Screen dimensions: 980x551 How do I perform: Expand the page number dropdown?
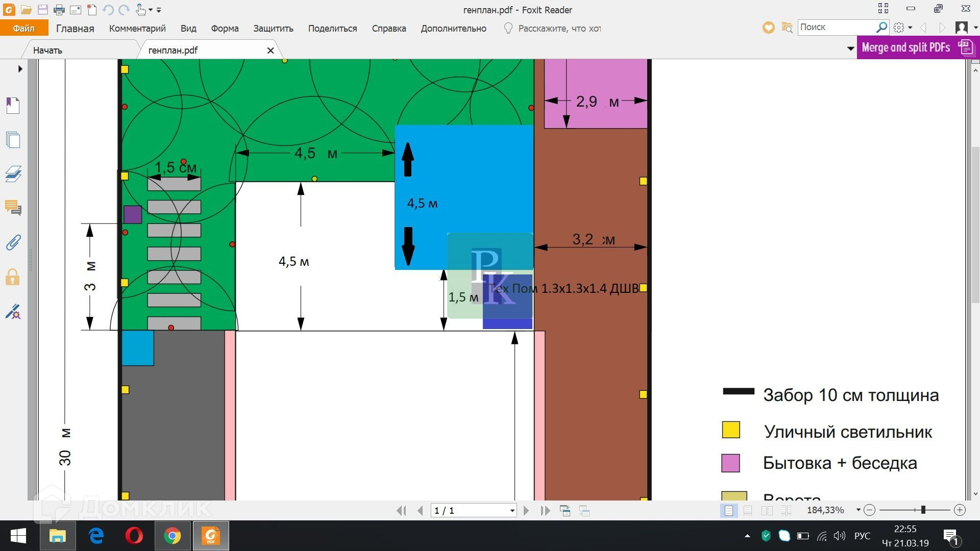point(512,511)
